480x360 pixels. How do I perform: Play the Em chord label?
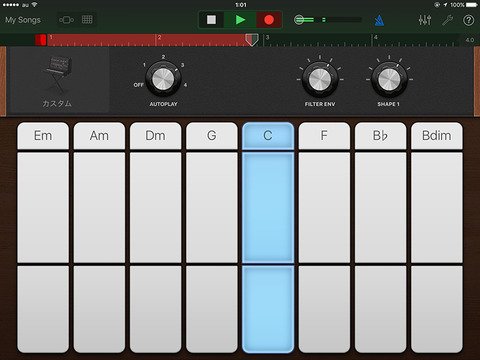pos(43,136)
